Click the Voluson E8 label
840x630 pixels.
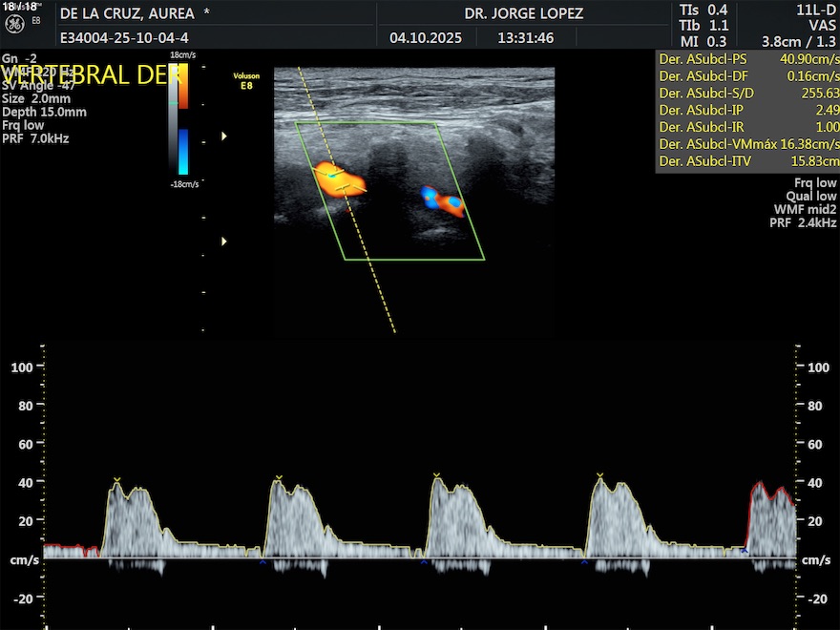pyautogui.click(x=246, y=79)
